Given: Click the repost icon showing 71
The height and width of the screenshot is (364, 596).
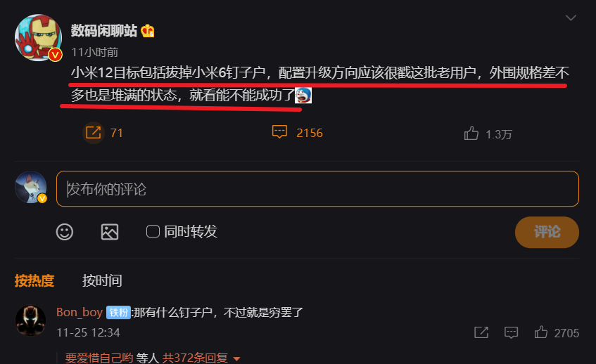Looking at the screenshot, I should pos(93,133).
